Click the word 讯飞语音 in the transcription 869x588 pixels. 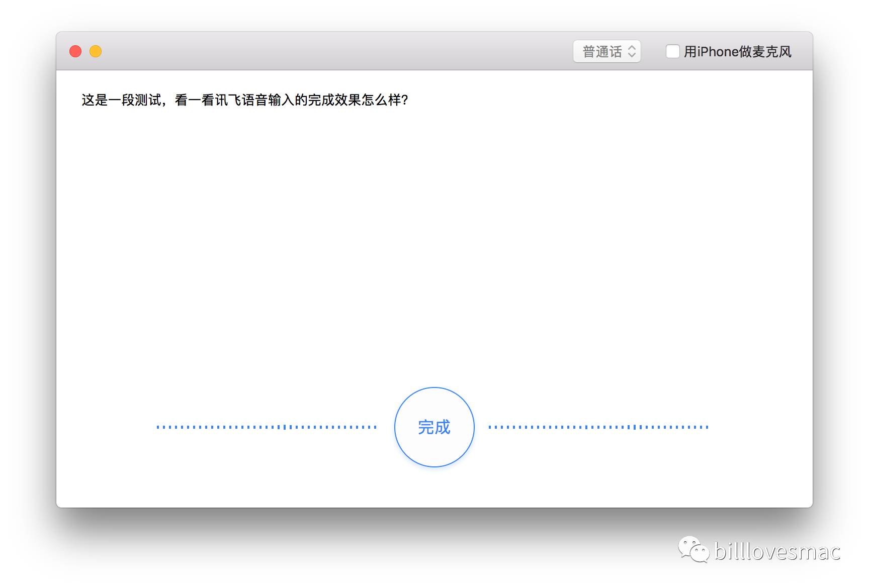pos(241,100)
